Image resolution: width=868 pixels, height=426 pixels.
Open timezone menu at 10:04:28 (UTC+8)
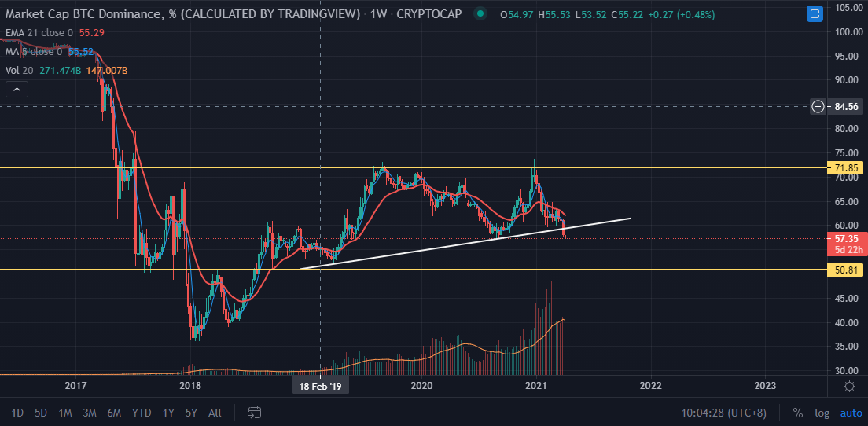tap(723, 413)
